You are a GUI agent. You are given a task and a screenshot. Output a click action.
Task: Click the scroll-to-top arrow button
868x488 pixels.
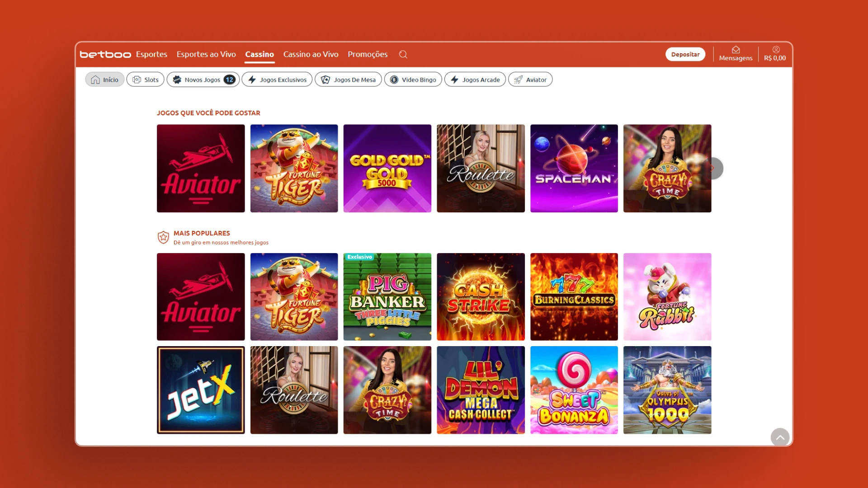780,437
